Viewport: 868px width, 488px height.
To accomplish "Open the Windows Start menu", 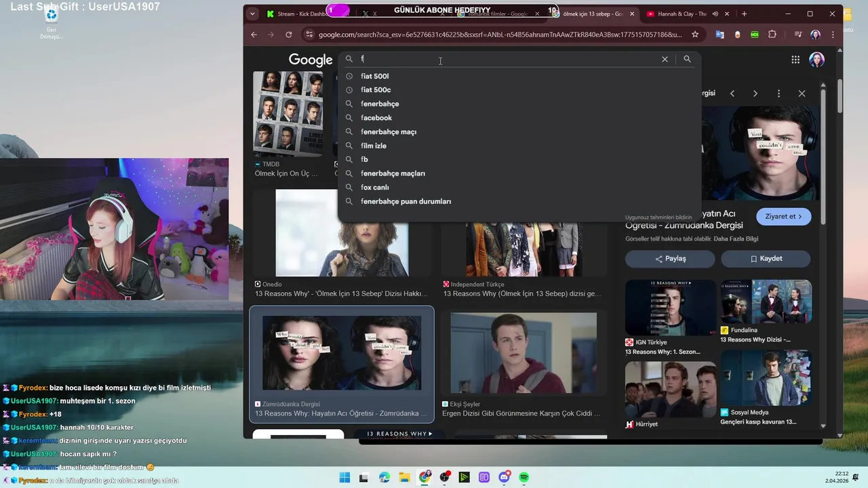I will [x=344, y=477].
